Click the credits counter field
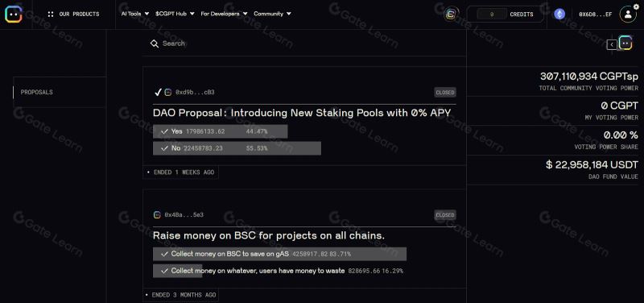The image size is (644, 303). pyautogui.click(x=492, y=15)
